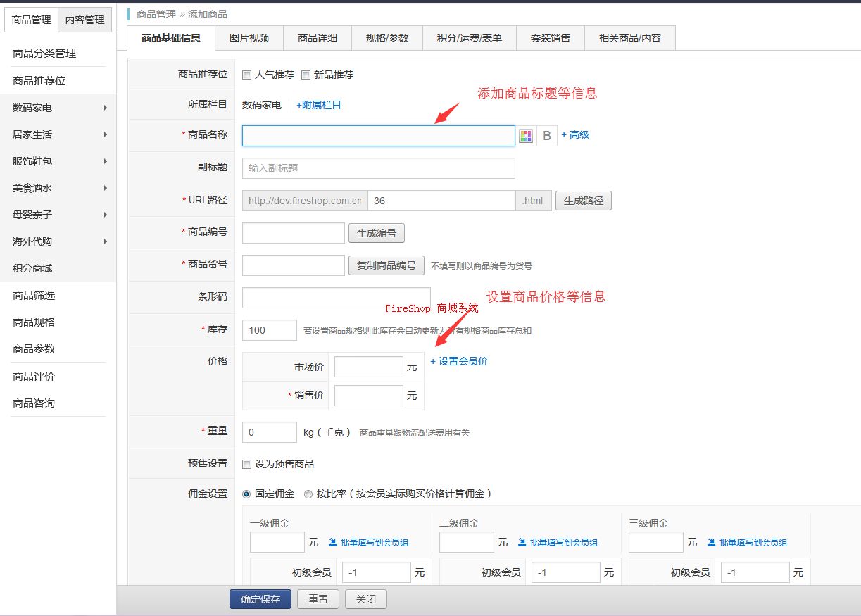Image resolution: width=861 pixels, height=616 pixels.
Task: Check the 新品推荐 checkbox
Action: tap(306, 75)
